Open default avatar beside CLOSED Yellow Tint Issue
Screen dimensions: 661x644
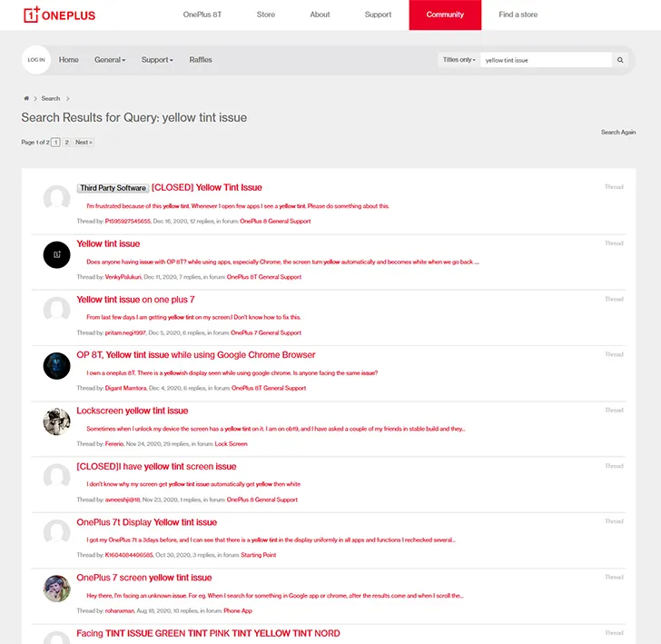[x=56, y=198]
